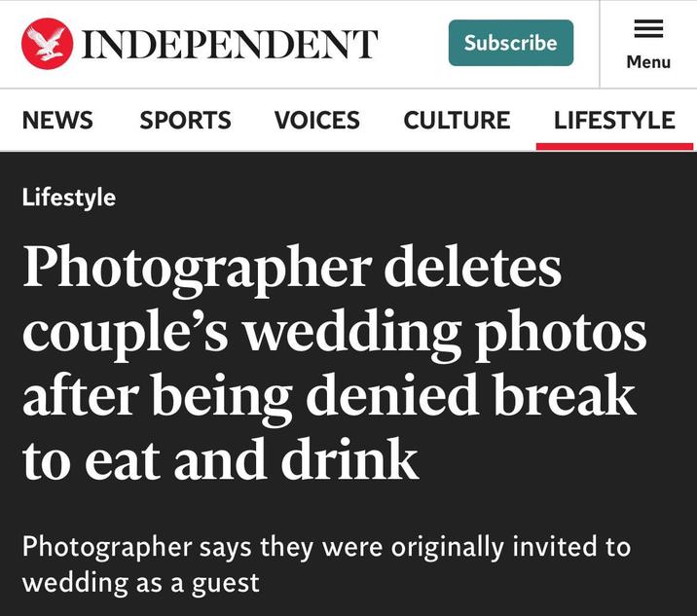Click the subheading line starting "Photographer says"
This screenshot has height=616, width=697.
tap(326, 546)
